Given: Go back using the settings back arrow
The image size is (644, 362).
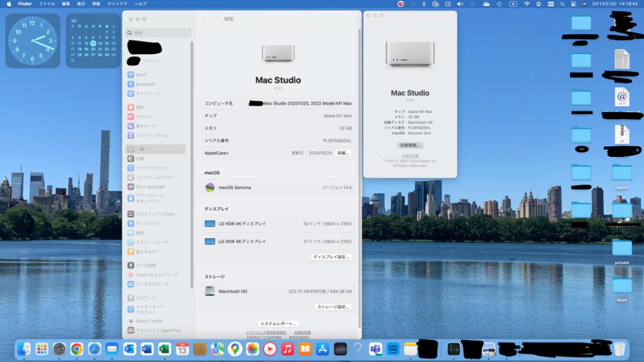Looking at the screenshot, I should click(204, 19).
